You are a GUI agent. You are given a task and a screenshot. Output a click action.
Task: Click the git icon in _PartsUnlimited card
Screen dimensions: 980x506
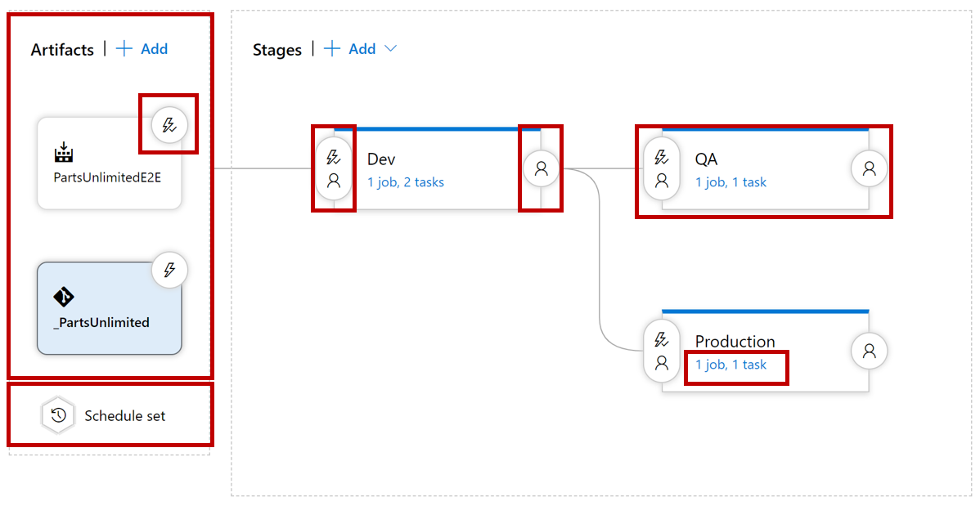64,298
